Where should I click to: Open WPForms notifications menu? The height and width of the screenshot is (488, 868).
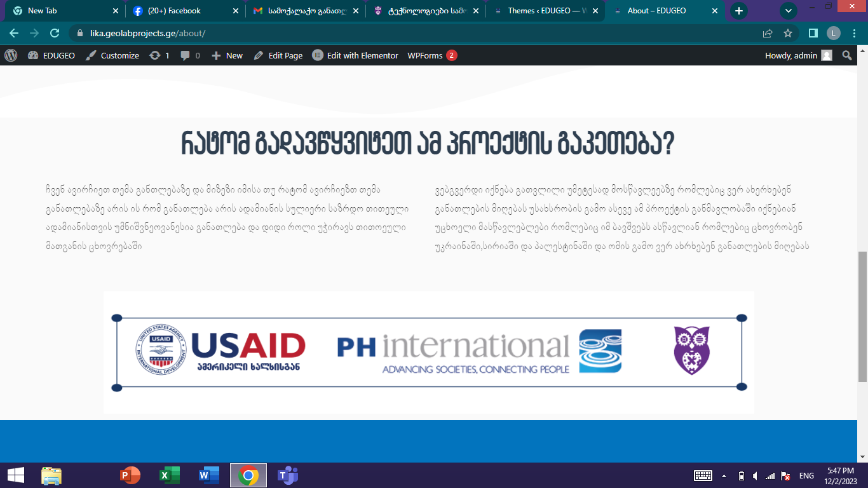432,55
